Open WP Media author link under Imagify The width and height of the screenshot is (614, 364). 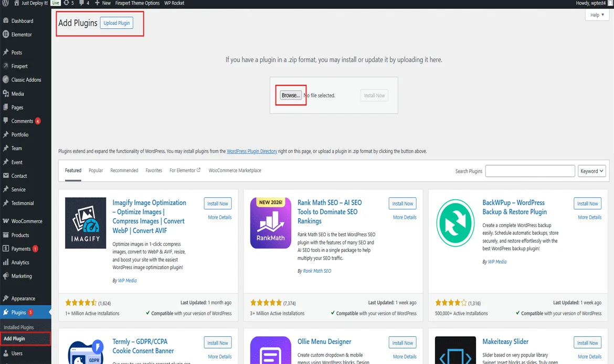coord(128,280)
